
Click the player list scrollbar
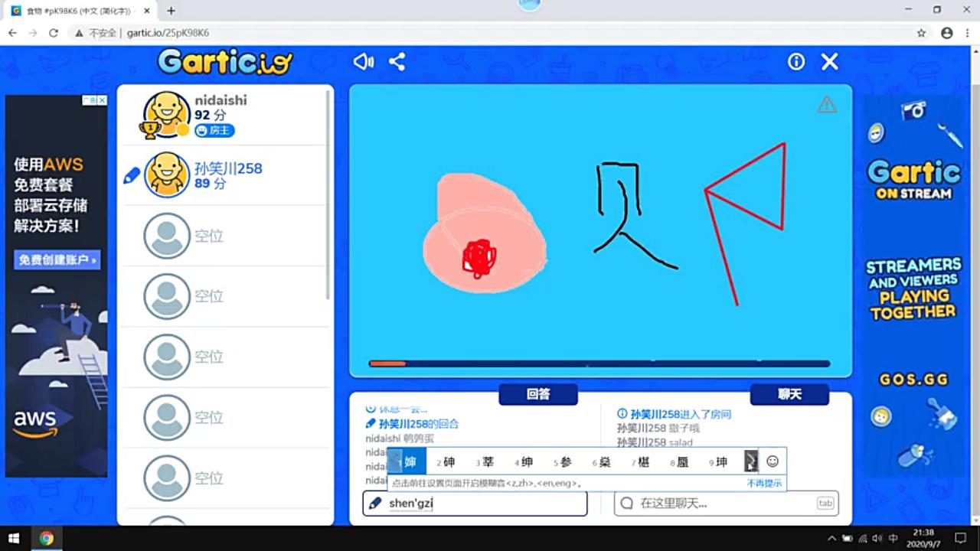(328, 195)
